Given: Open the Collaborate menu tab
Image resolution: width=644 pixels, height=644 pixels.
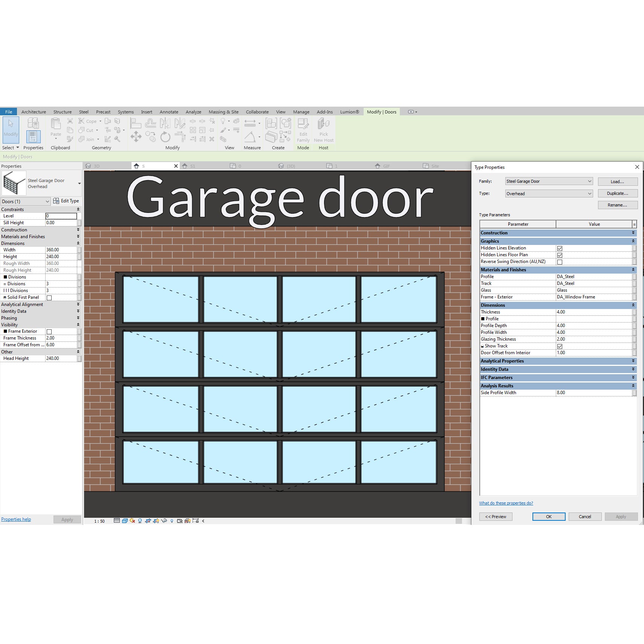Looking at the screenshot, I should pyautogui.click(x=257, y=112).
